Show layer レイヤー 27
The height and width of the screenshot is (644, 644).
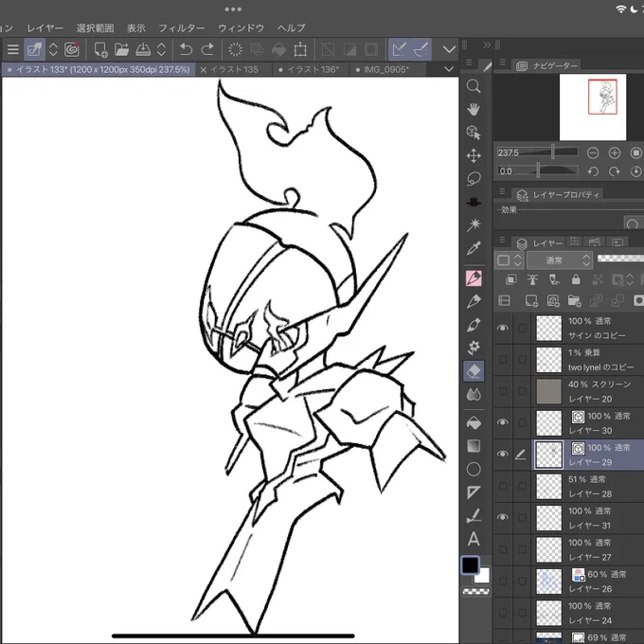tap(503, 549)
